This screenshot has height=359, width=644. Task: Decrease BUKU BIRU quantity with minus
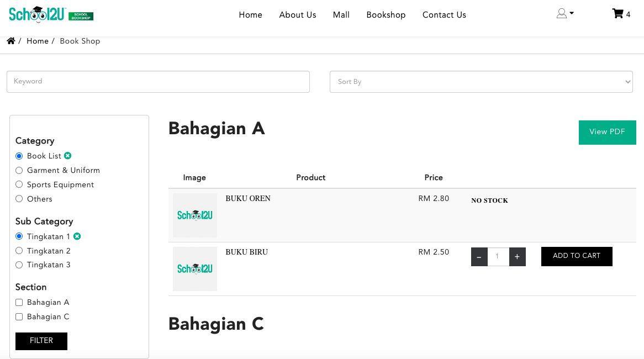coord(479,257)
